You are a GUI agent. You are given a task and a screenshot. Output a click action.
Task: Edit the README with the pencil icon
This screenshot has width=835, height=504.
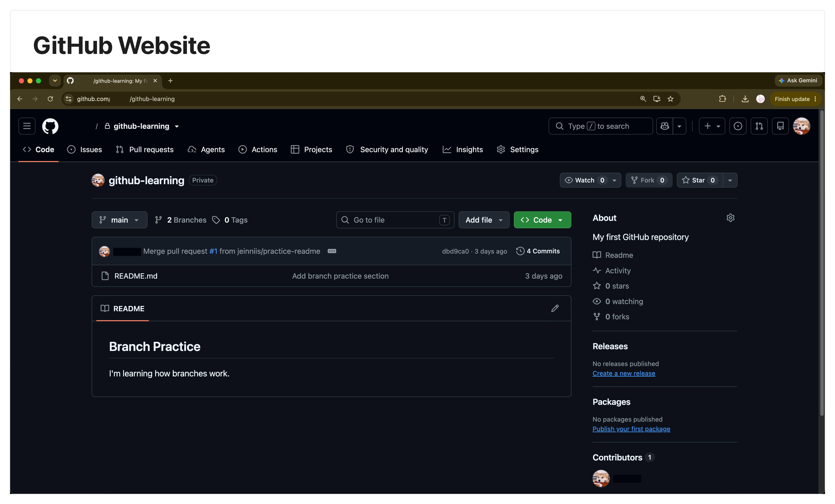555,308
